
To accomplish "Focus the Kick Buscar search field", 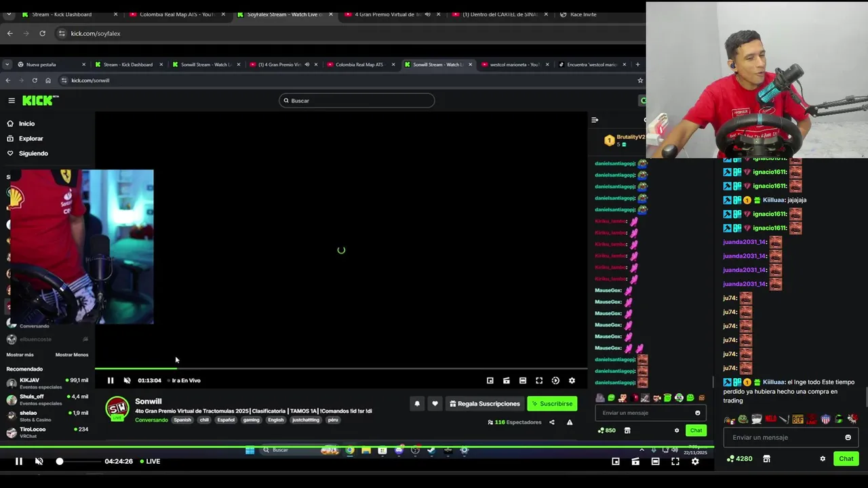I will 357,100.
